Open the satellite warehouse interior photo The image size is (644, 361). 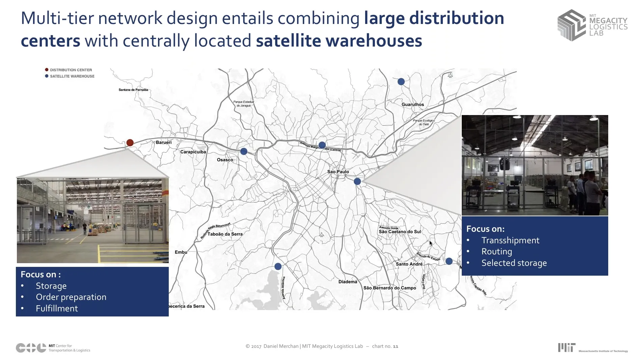pos(535,165)
